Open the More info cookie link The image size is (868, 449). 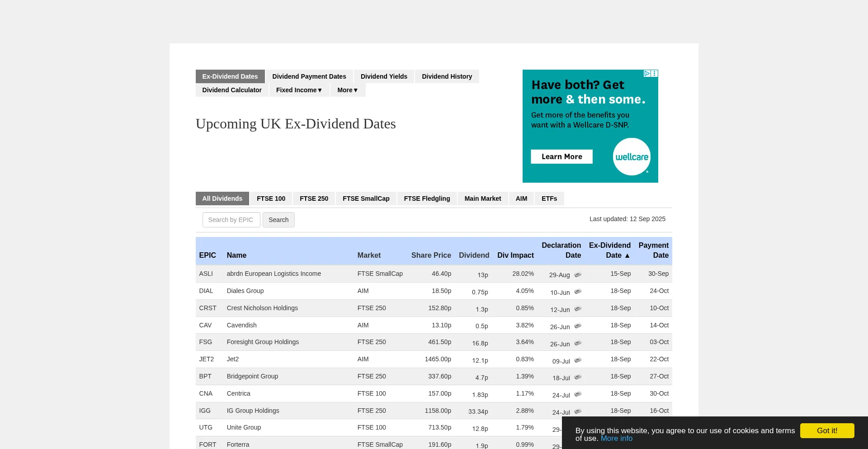pyautogui.click(x=617, y=438)
